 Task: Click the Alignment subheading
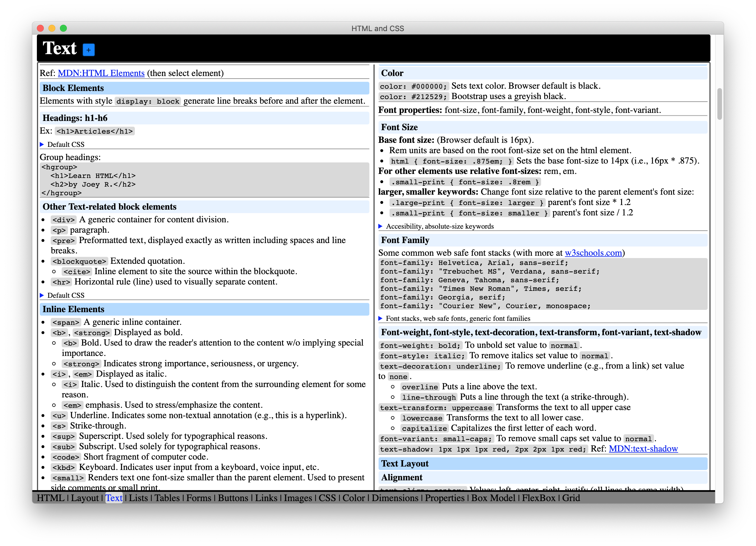coord(543,477)
